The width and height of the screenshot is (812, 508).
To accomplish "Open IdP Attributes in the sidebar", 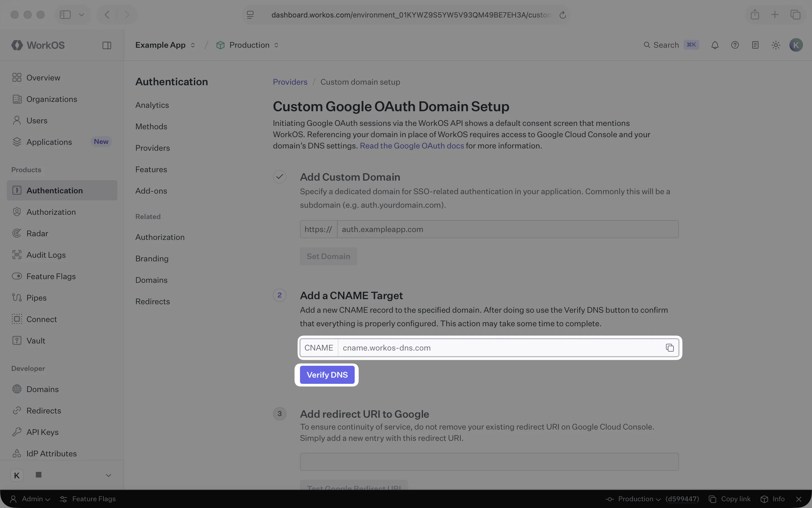I will pyautogui.click(x=62, y=454).
